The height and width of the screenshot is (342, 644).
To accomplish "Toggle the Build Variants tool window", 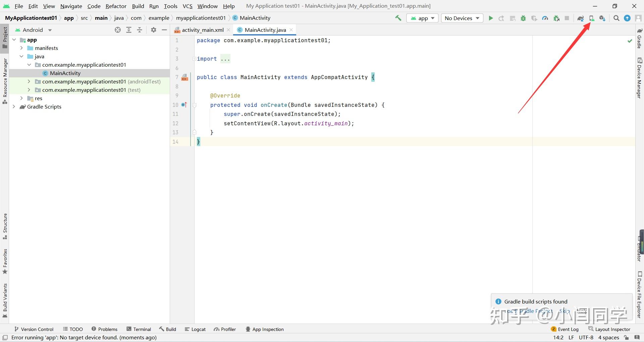I will click(5, 301).
